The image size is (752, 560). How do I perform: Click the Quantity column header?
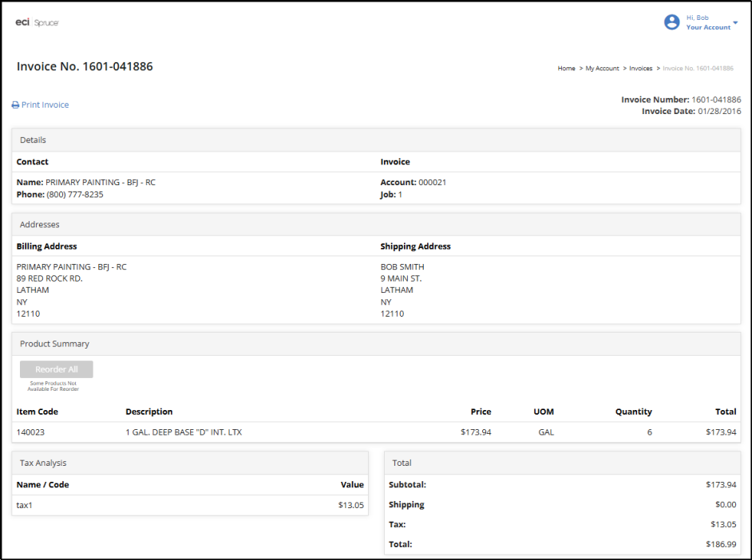pyautogui.click(x=633, y=412)
